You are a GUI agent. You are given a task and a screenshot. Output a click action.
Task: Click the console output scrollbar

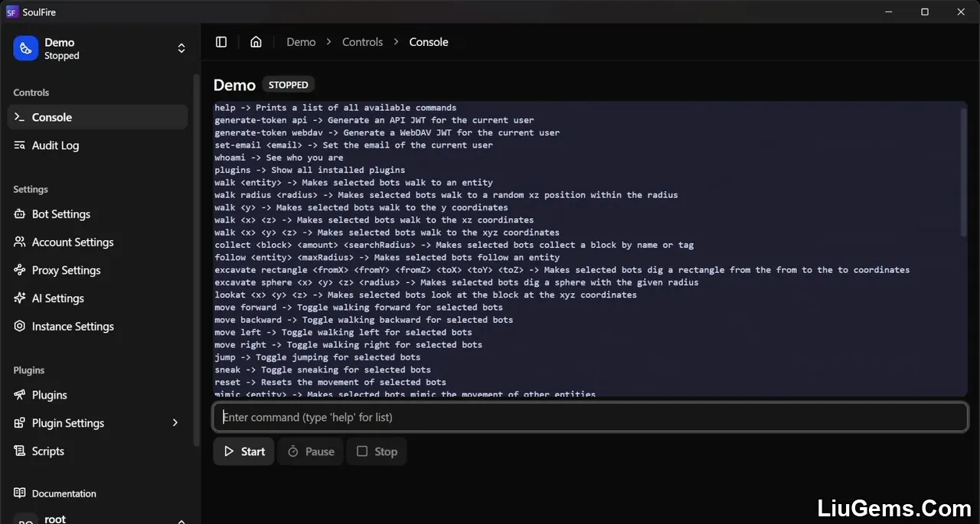coord(964,172)
